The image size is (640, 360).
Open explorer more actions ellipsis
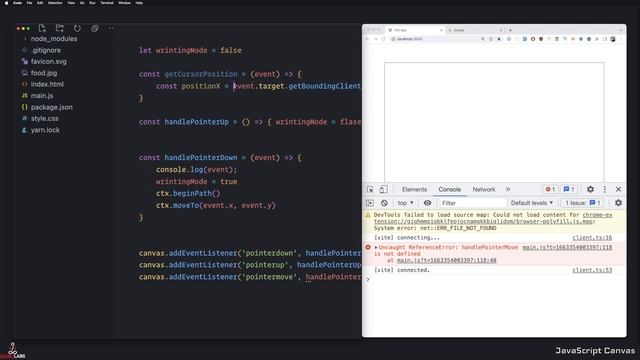click(111, 28)
